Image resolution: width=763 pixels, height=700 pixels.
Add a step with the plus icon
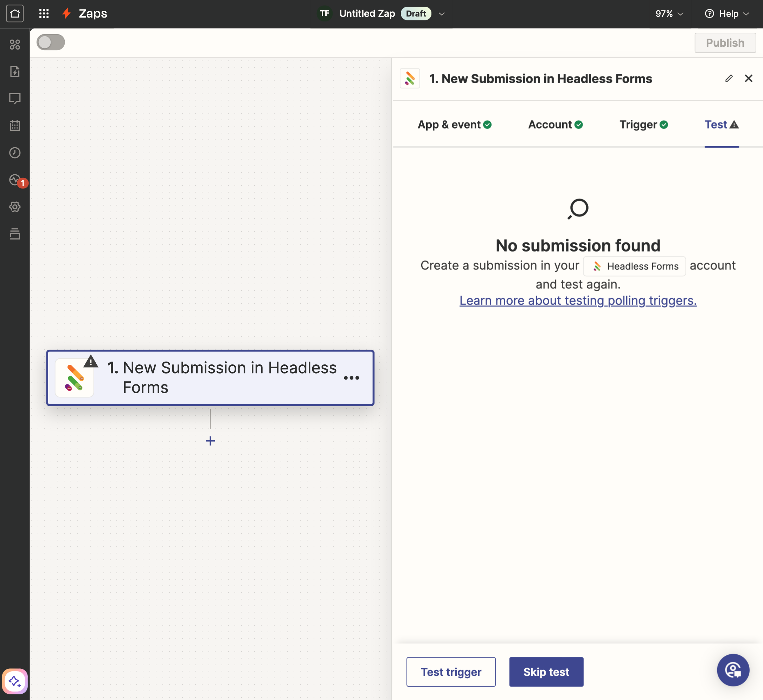point(210,441)
